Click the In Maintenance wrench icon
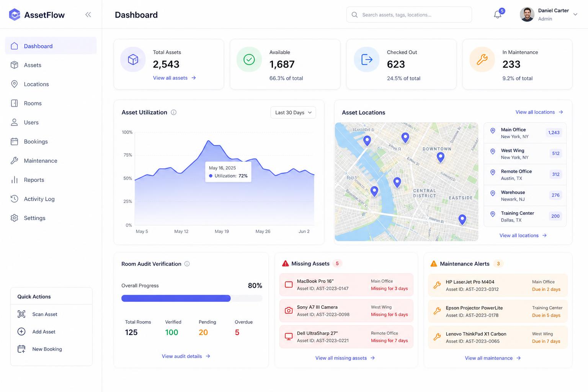The height and width of the screenshot is (392, 588). click(x=482, y=59)
